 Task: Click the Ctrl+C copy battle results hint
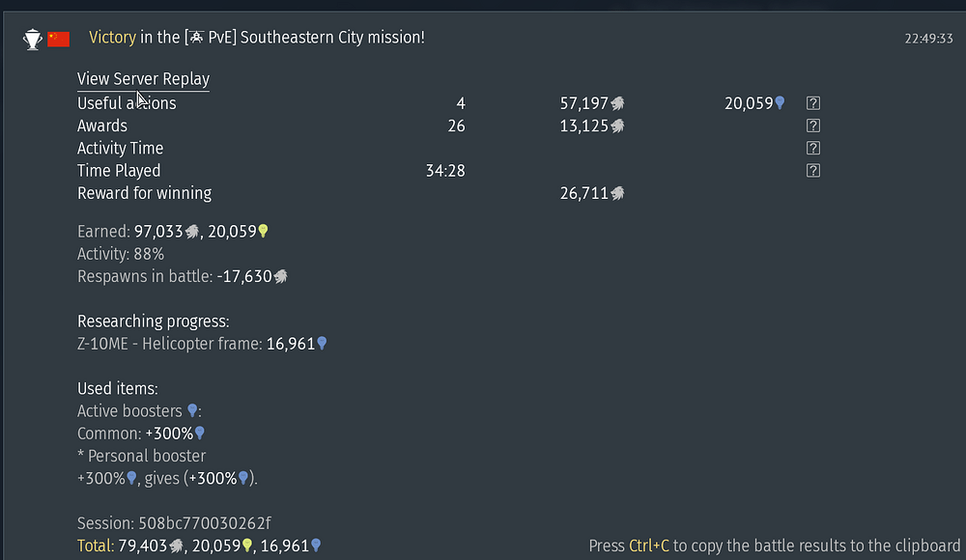coord(775,546)
